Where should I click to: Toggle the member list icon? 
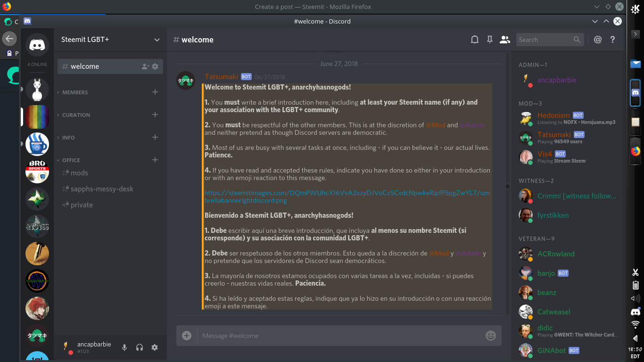click(505, 40)
